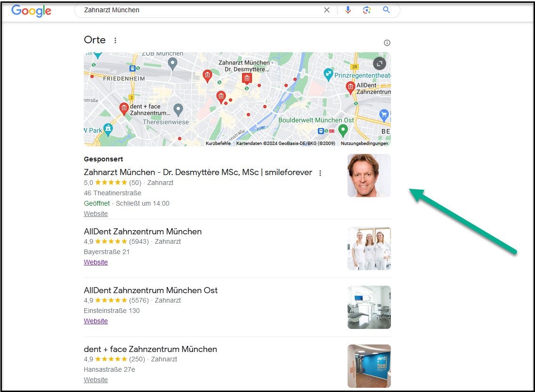
Task: Open AllDent Zahnzentrum München listing
Action: (143, 232)
